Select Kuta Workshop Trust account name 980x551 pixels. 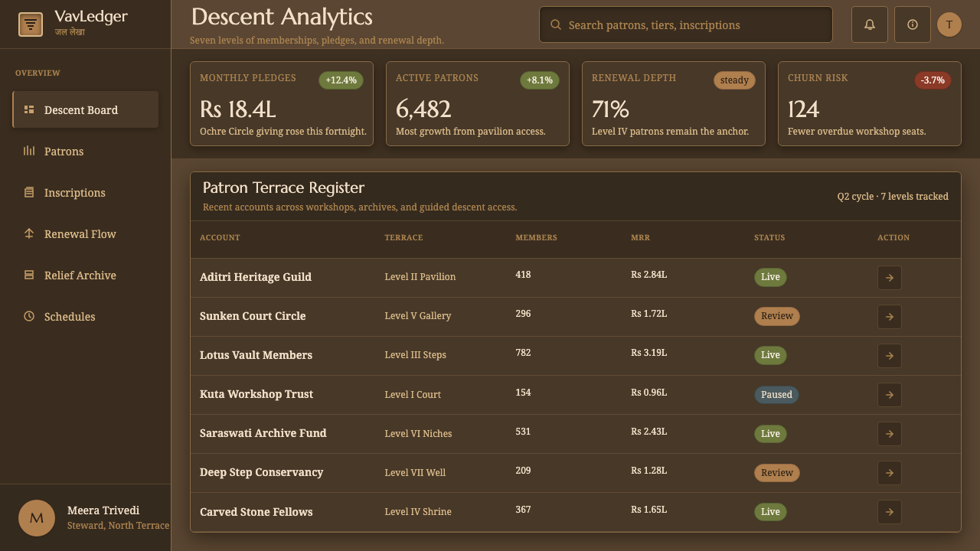(x=256, y=394)
